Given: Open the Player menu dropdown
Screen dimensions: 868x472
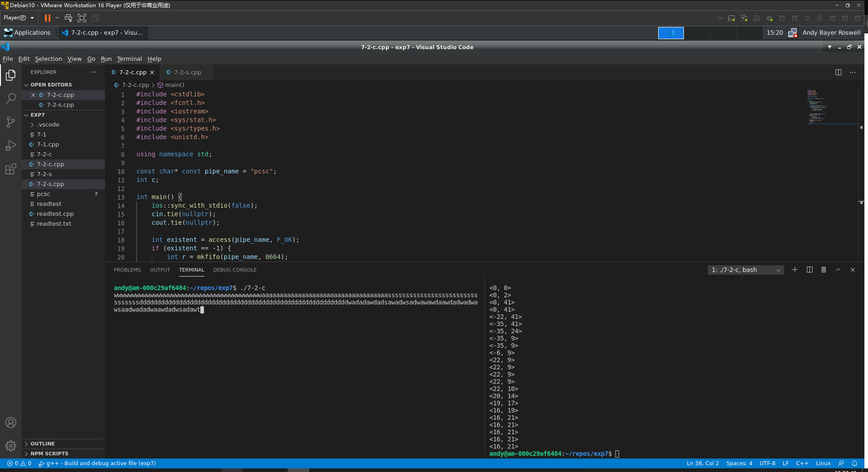Looking at the screenshot, I should click(18, 18).
